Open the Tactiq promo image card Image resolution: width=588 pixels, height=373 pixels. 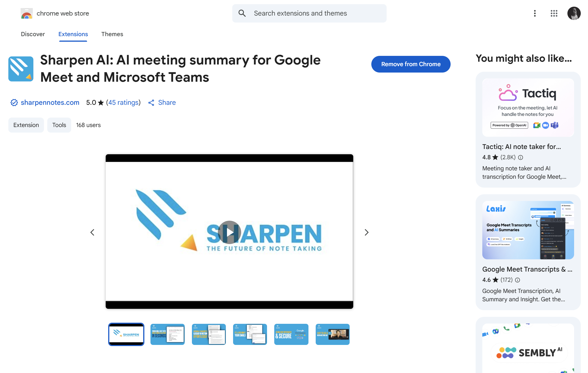[x=528, y=108]
